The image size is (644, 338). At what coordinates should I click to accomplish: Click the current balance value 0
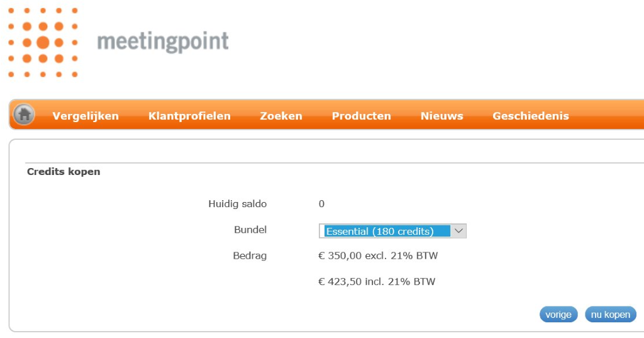[321, 204]
